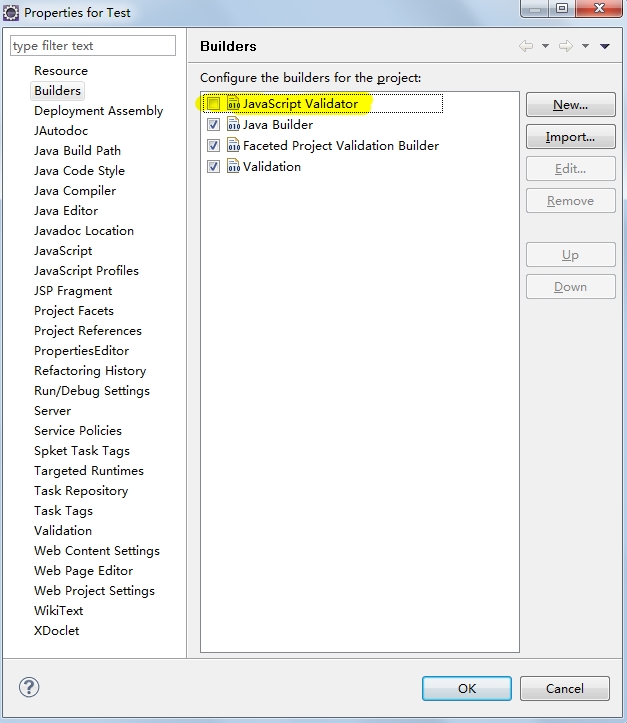This screenshot has width=627, height=723.
Task: Go back with the left arrow icon
Action: click(526, 46)
